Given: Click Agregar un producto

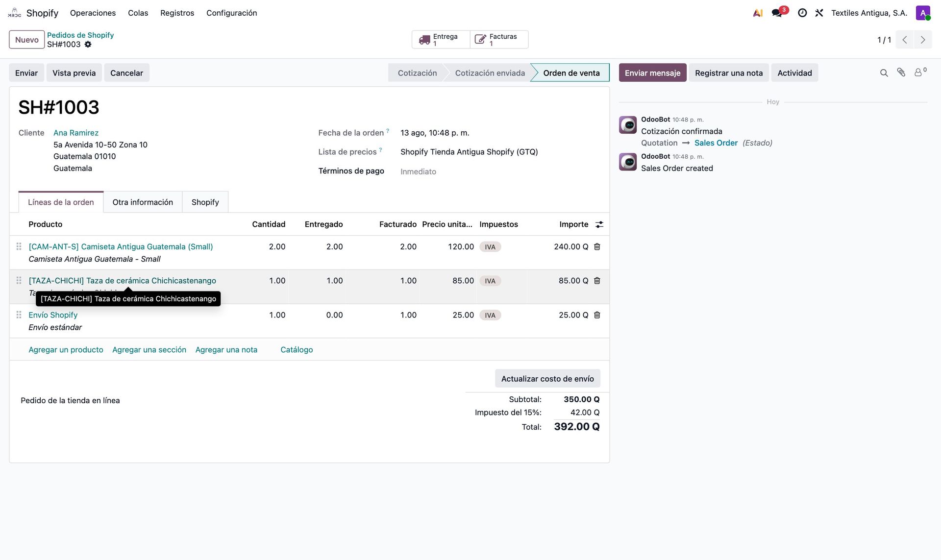Looking at the screenshot, I should (66, 350).
